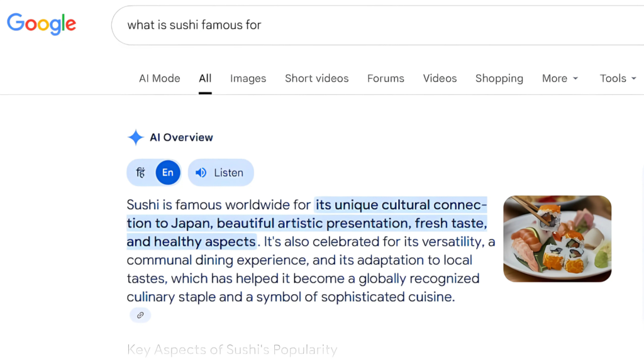This screenshot has height=362, width=644.
Task: Switch to the AI Mode tab
Action: tap(159, 79)
